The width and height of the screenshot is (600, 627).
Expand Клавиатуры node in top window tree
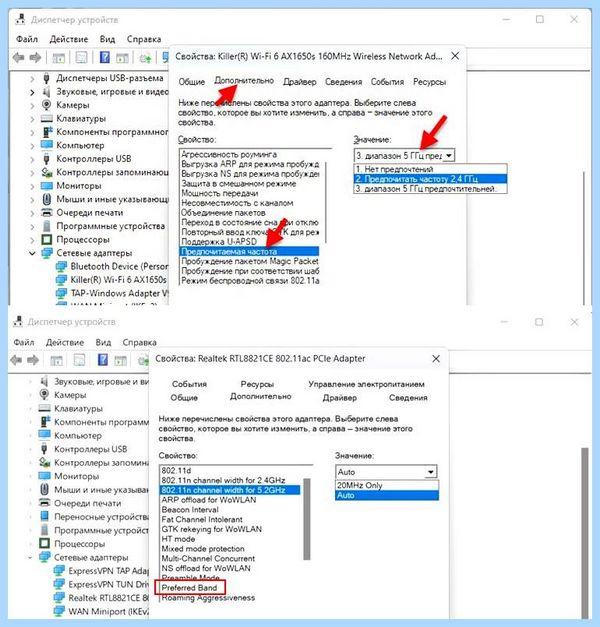(x=32, y=119)
